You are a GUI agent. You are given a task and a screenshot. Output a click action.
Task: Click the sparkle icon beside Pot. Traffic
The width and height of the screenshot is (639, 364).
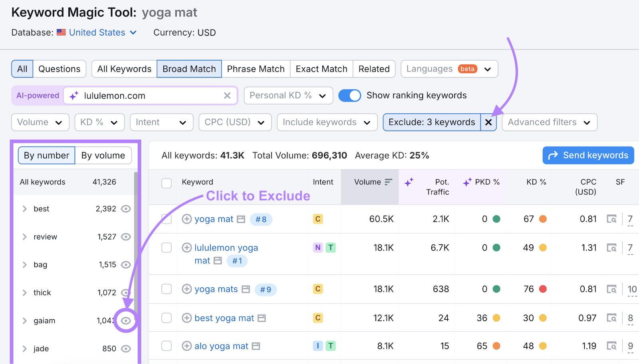tap(409, 182)
